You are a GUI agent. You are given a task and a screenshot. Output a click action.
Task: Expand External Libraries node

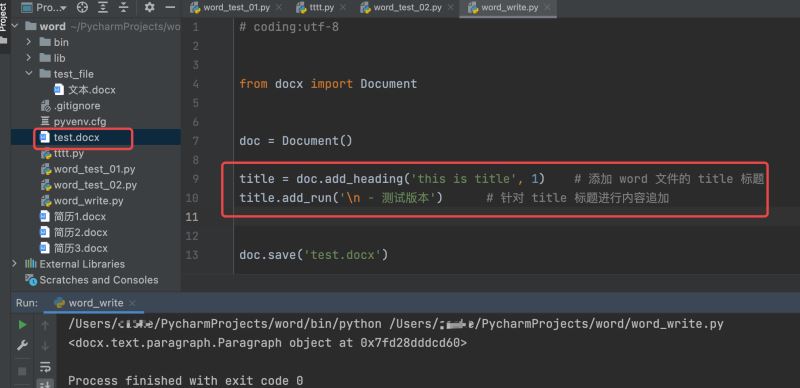point(15,263)
